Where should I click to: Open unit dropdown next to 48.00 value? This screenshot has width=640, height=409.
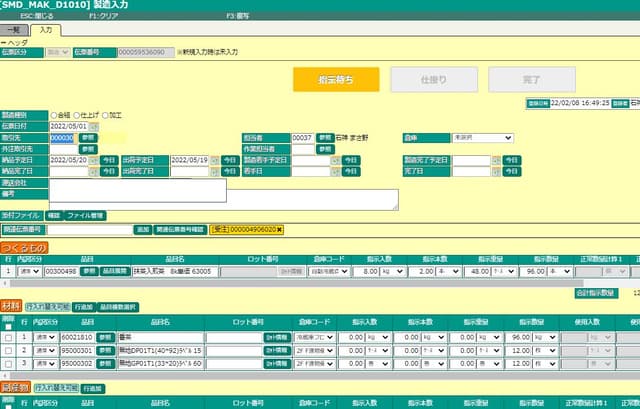(x=504, y=271)
